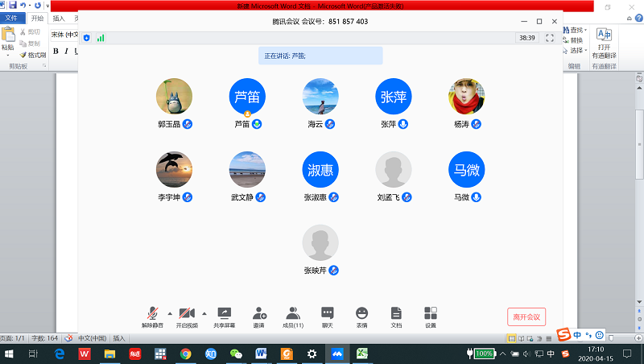Click Undo in Word quick access toolbar
Image resolution: width=644 pixels, height=364 pixels.
(x=23, y=5)
